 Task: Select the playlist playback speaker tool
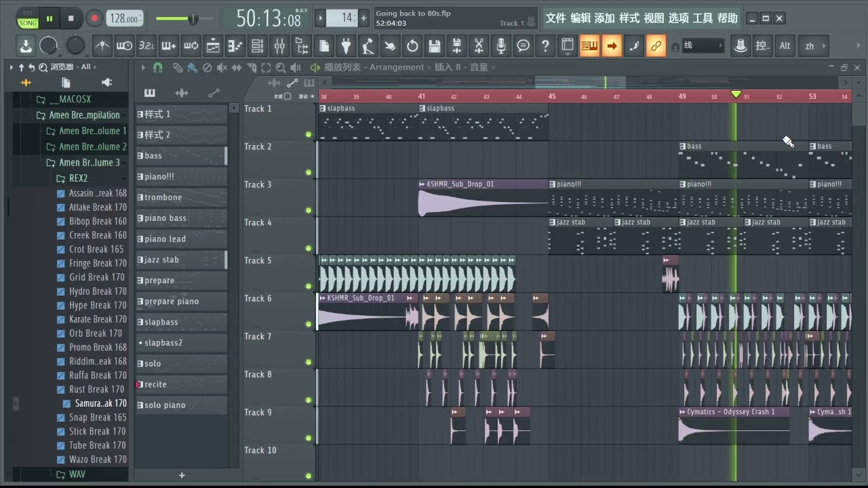click(296, 68)
